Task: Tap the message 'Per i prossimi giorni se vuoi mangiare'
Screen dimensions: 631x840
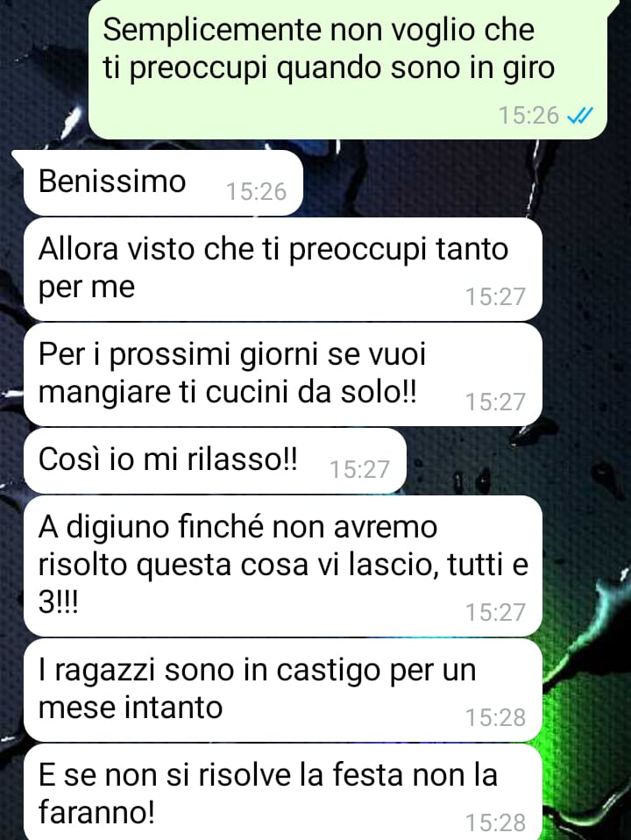Action: click(x=283, y=374)
